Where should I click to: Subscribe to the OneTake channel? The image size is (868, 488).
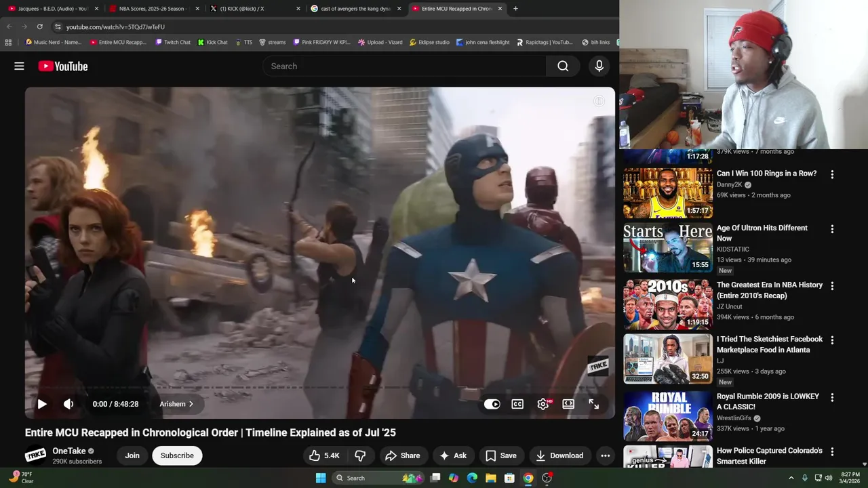[177, 455]
